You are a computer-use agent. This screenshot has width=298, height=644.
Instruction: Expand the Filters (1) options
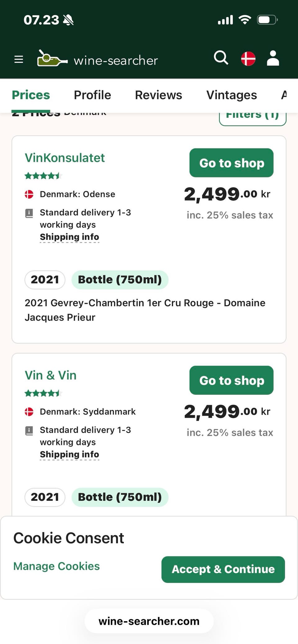click(252, 117)
